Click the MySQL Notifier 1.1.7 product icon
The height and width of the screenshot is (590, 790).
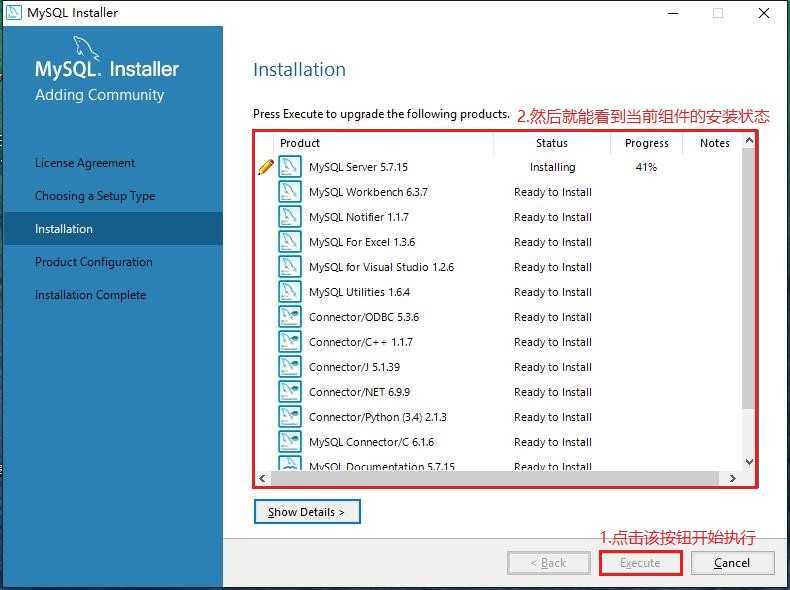coord(290,217)
